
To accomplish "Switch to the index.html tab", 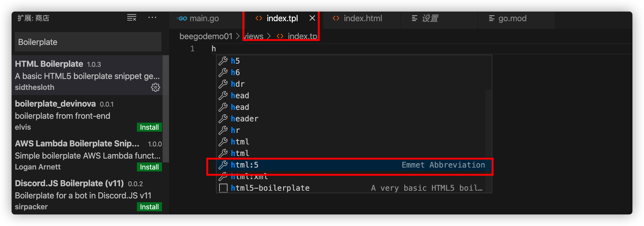I will tap(362, 18).
